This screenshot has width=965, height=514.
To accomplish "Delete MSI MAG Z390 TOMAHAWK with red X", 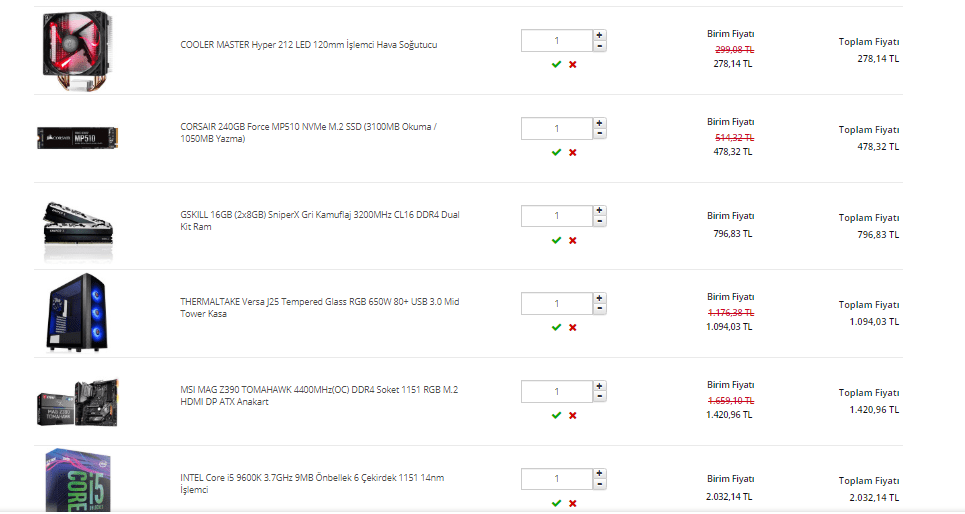I will 573,415.
